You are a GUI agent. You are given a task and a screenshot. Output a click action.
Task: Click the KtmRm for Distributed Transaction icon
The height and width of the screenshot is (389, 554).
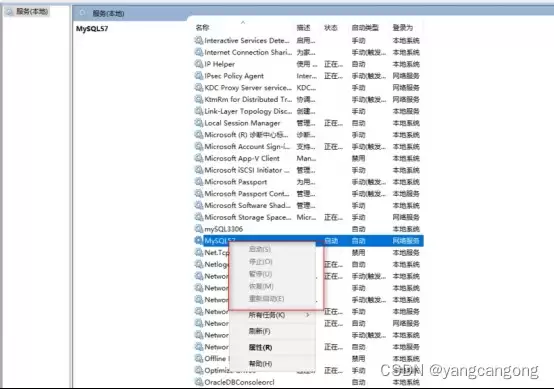click(x=199, y=99)
